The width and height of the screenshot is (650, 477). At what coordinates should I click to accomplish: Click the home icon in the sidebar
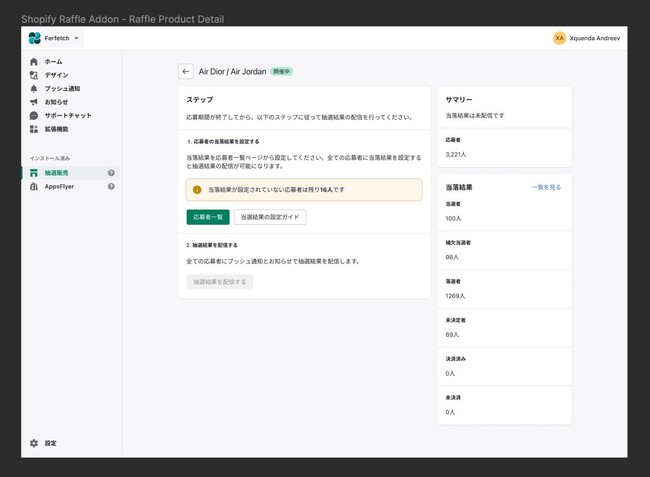coord(34,62)
